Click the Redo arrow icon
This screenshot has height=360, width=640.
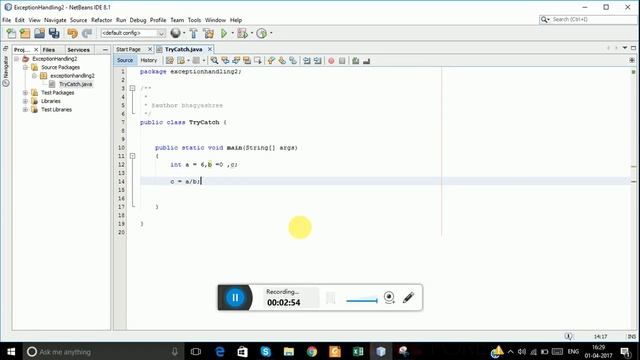(x=87, y=33)
